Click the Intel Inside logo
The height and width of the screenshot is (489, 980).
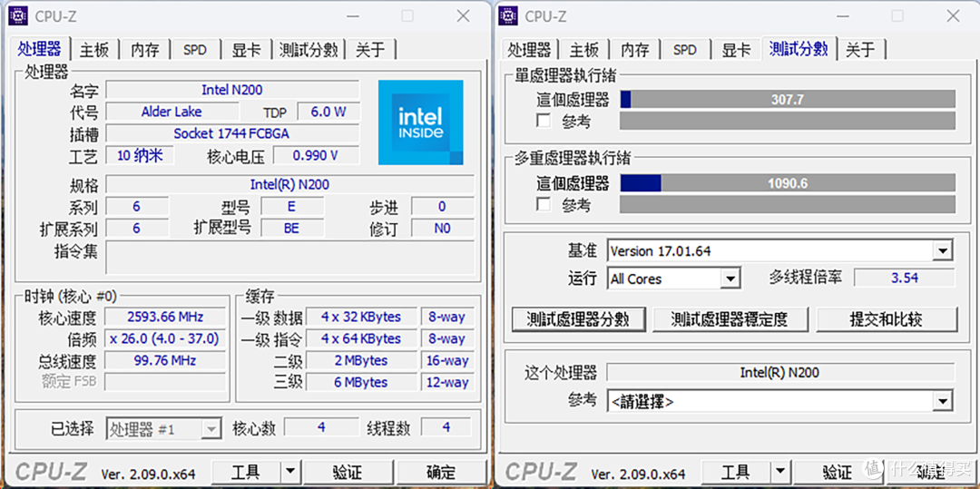click(421, 122)
